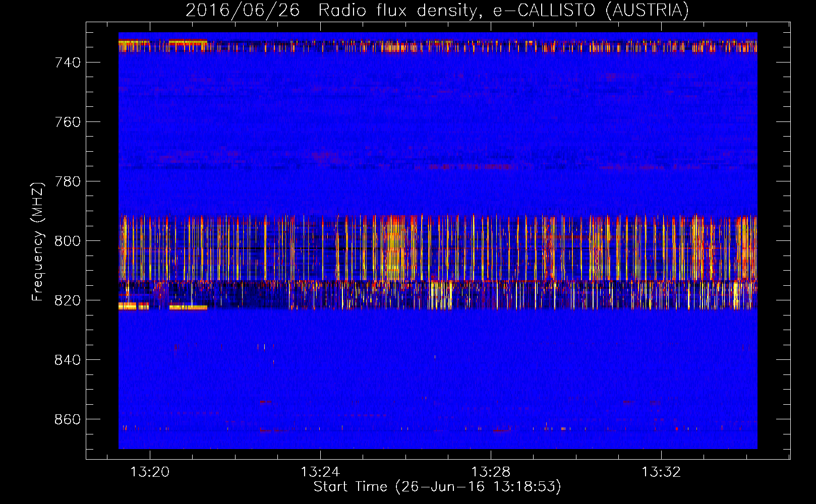The height and width of the screenshot is (504, 816).
Task: Click the 13:28 time tick label
Action: coord(491,472)
